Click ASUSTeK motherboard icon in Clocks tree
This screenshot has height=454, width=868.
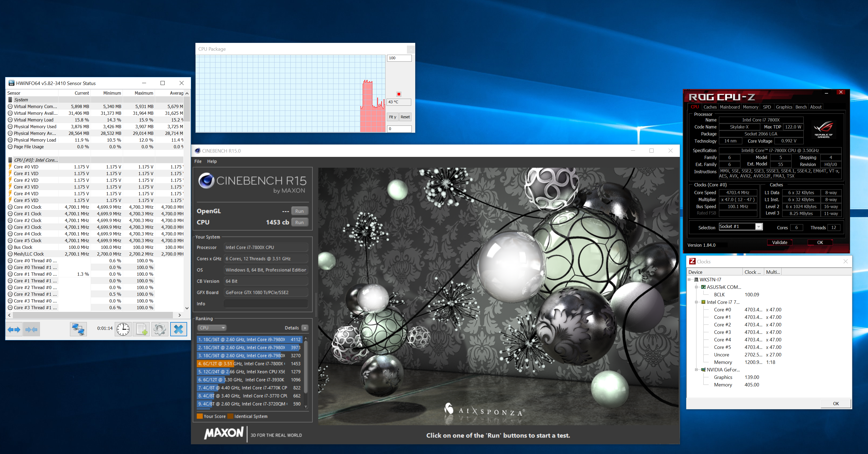pyautogui.click(x=704, y=287)
